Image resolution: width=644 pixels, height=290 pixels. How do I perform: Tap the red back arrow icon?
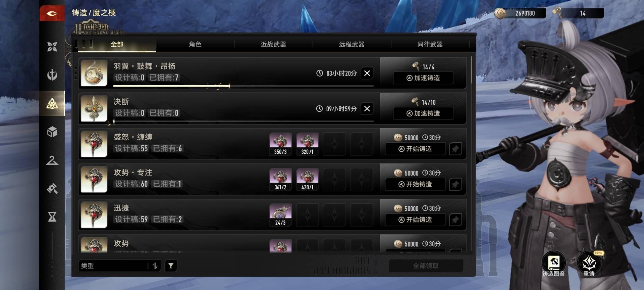[x=52, y=13]
